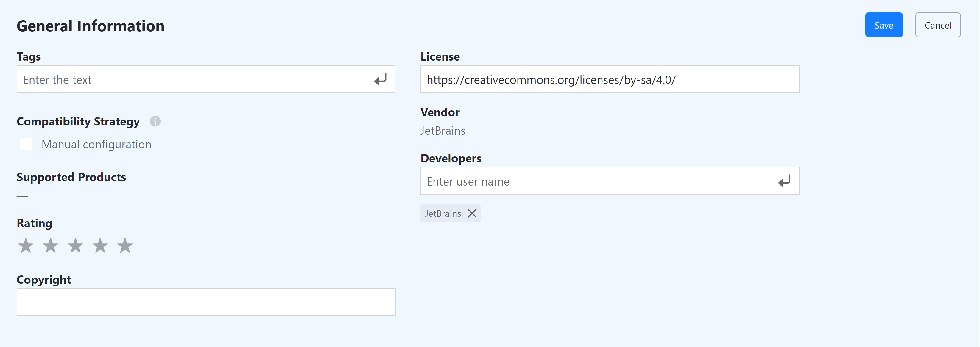
Task: Enable the Manual configuration checkbox
Action: coord(26,144)
